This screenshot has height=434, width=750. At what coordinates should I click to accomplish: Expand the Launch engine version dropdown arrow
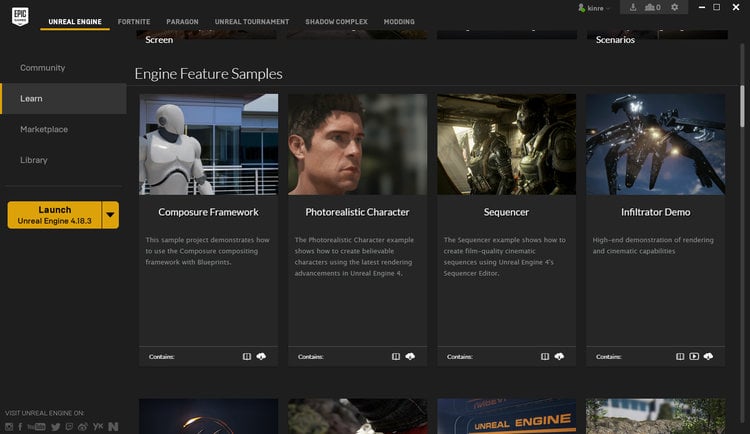[110, 215]
